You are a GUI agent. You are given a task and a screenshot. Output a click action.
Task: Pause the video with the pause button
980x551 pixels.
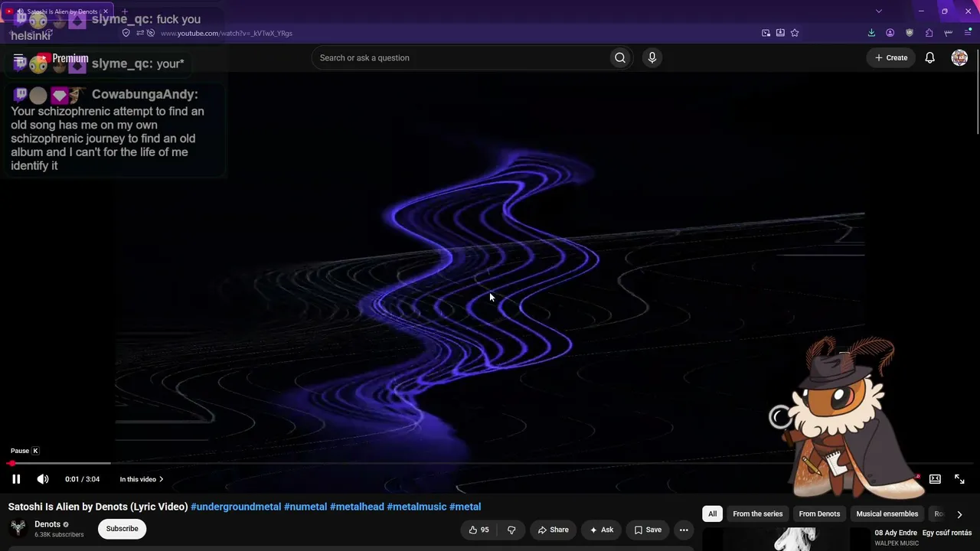(x=16, y=479)
